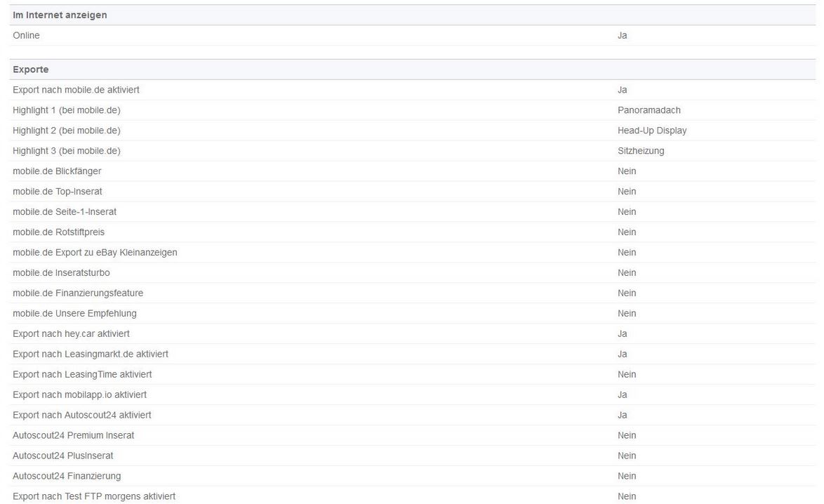Click 'Nein' value for Test FTP morgens

tap(627, 496)
